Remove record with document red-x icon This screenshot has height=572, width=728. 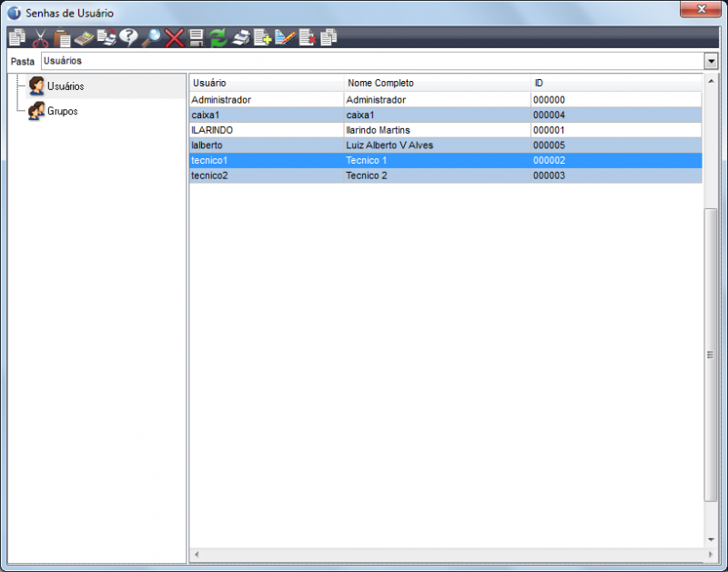point(308,37)
